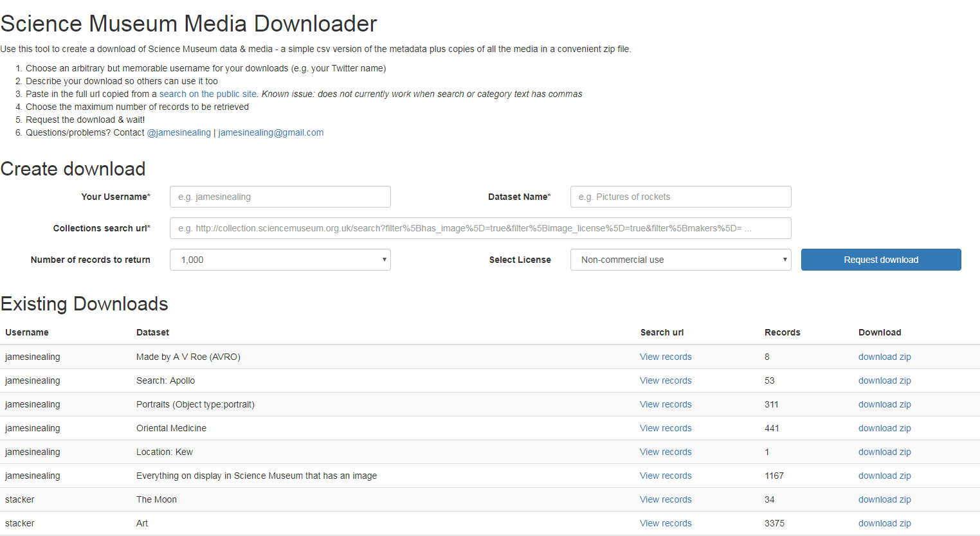Download zip for Everything on display dataset

tap(885, 476)
